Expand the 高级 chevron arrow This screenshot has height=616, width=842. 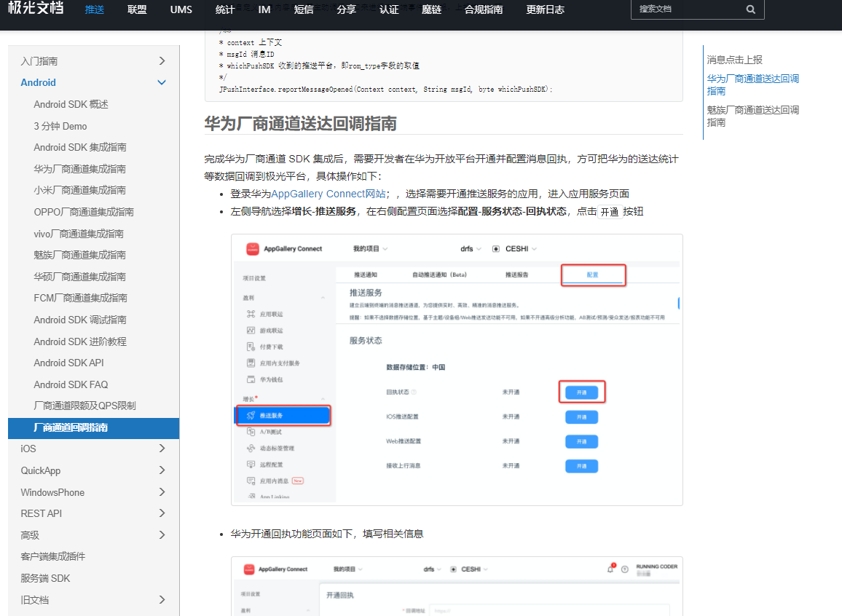coord(162,535)
